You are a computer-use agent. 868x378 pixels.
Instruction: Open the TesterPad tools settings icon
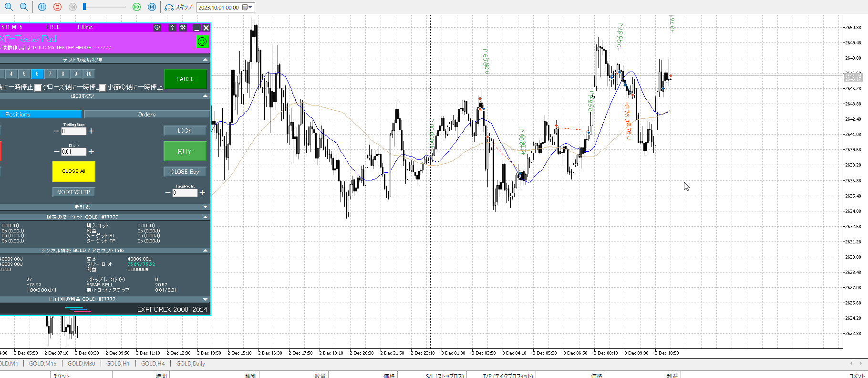pos(183,28)
